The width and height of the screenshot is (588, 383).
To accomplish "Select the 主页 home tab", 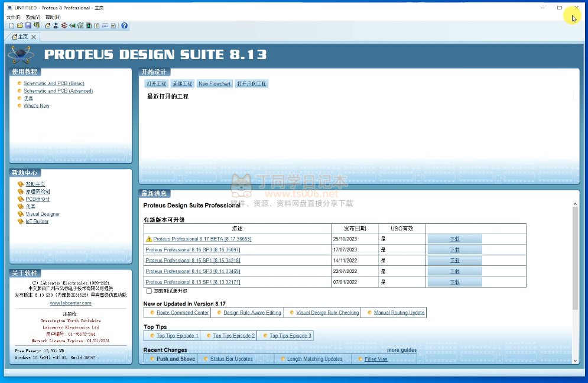I will coord(20,37).
